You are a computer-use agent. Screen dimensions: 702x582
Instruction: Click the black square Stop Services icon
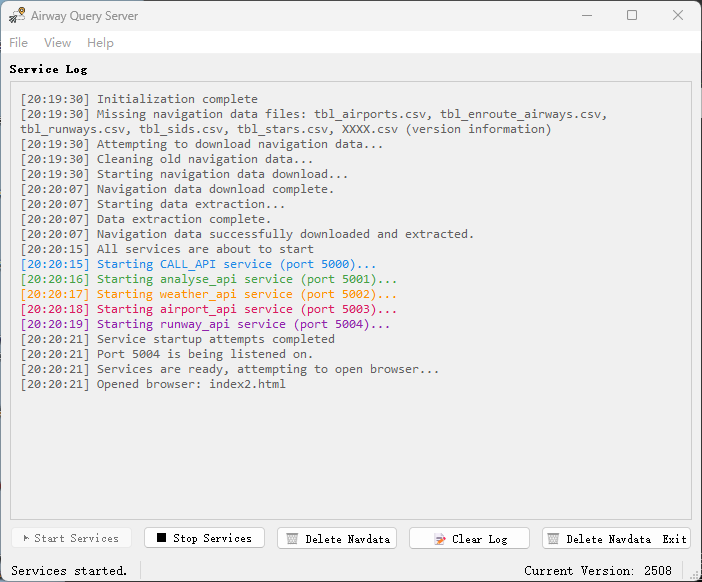161,538
